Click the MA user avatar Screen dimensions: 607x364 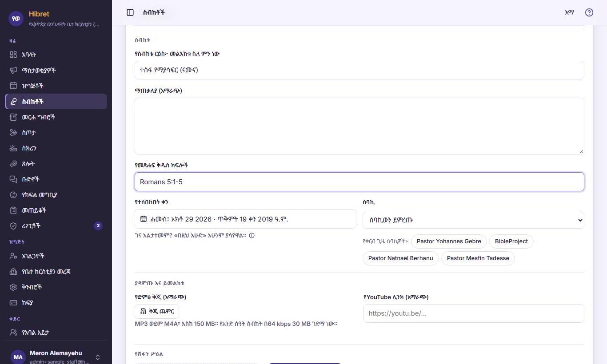click(x=18, y=357)
